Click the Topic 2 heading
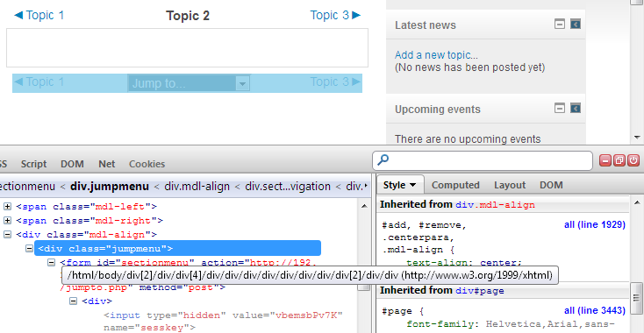 [x=188, y=16]
